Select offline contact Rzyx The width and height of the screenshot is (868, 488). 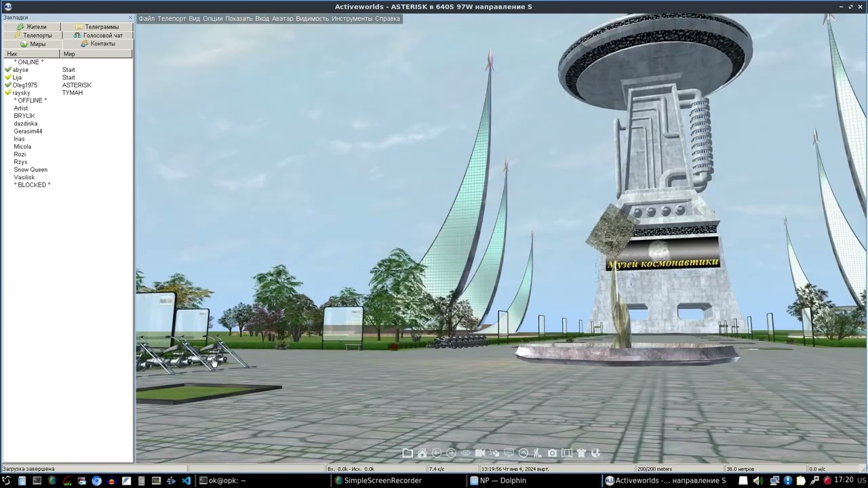(x=20, y=162)
